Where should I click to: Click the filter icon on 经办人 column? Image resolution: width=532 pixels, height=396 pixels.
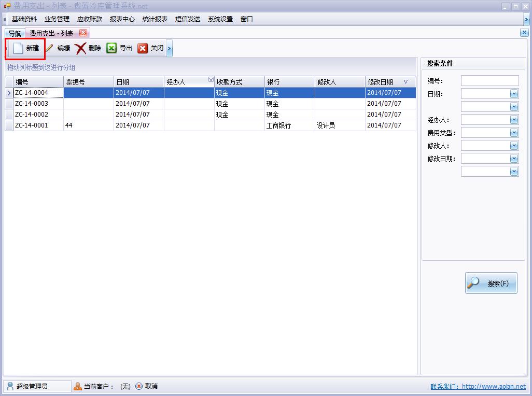(211, 80)
